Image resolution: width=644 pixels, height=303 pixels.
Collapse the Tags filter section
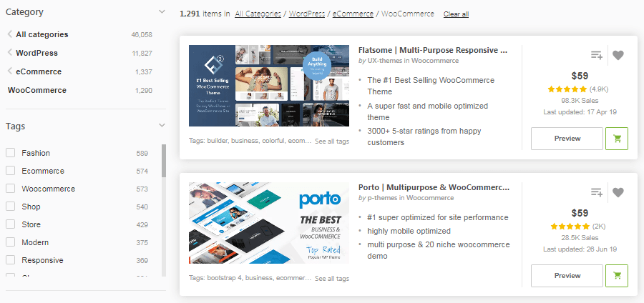click(162, 126)
